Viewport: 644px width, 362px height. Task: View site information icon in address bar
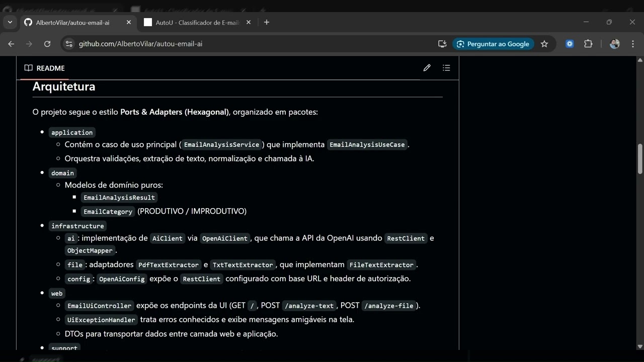[69, 44]
